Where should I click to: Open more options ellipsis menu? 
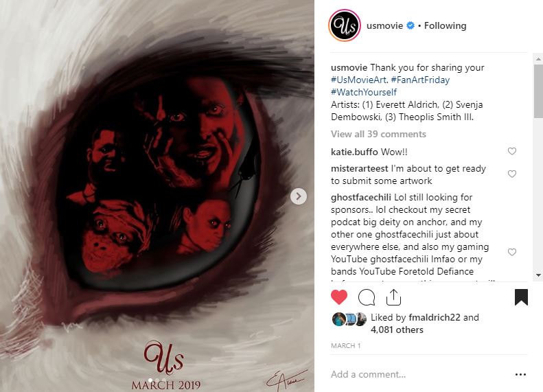(x=520, y=374)
